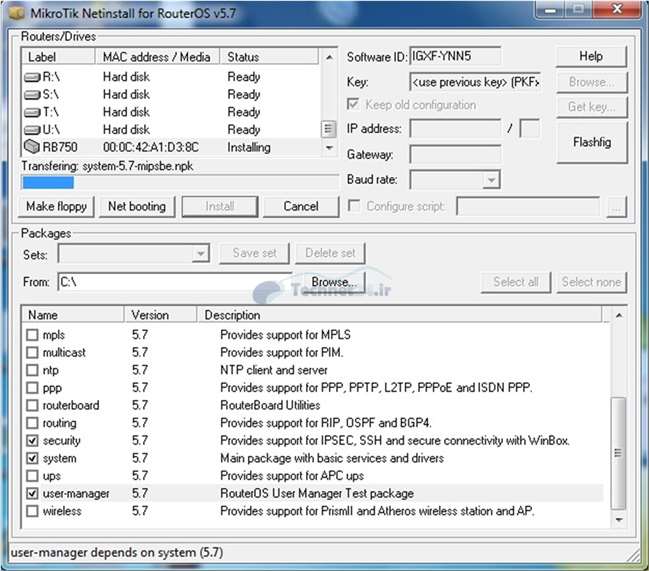649x571 pixels.
Task: Click the Key input field
Action: click(x=475, y=82)
